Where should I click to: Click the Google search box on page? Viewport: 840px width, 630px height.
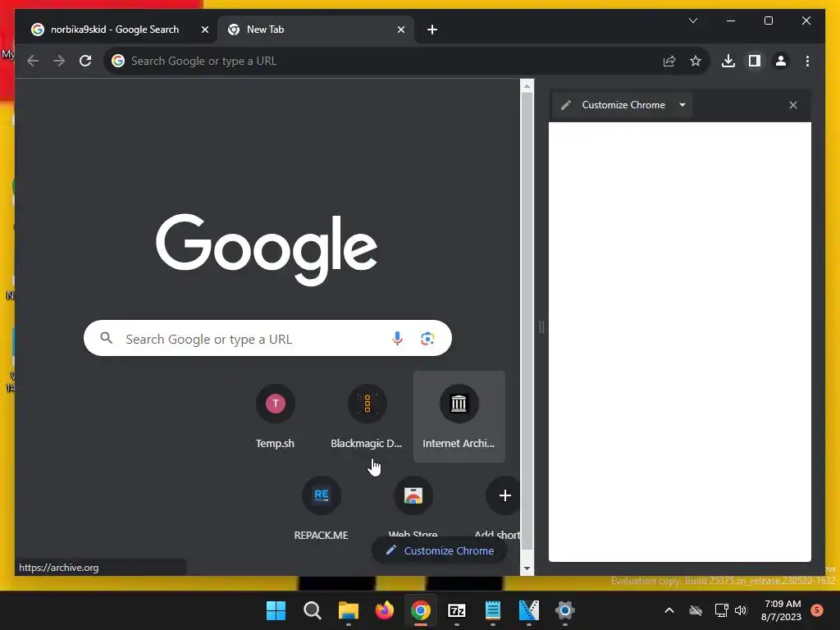point(267,338)
